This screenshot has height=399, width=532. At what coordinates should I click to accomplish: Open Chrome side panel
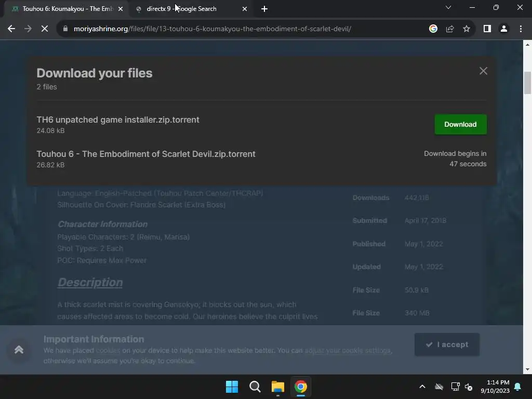pos(487,29)
